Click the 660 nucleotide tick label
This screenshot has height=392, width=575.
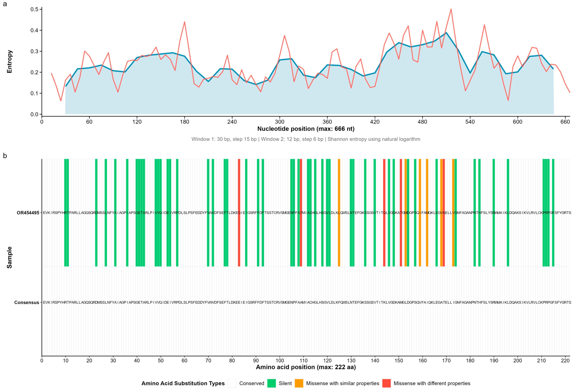(x=565, y=122)
